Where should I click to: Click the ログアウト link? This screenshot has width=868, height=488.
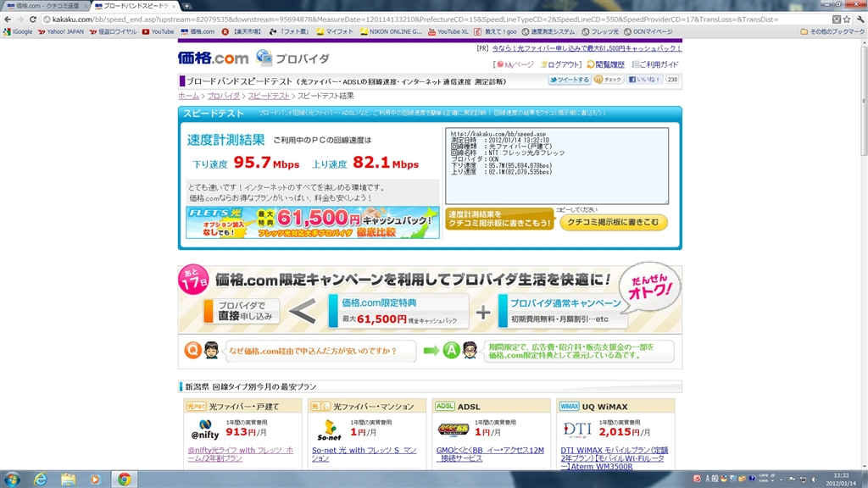pyautogui.click(x=561, y=64)
